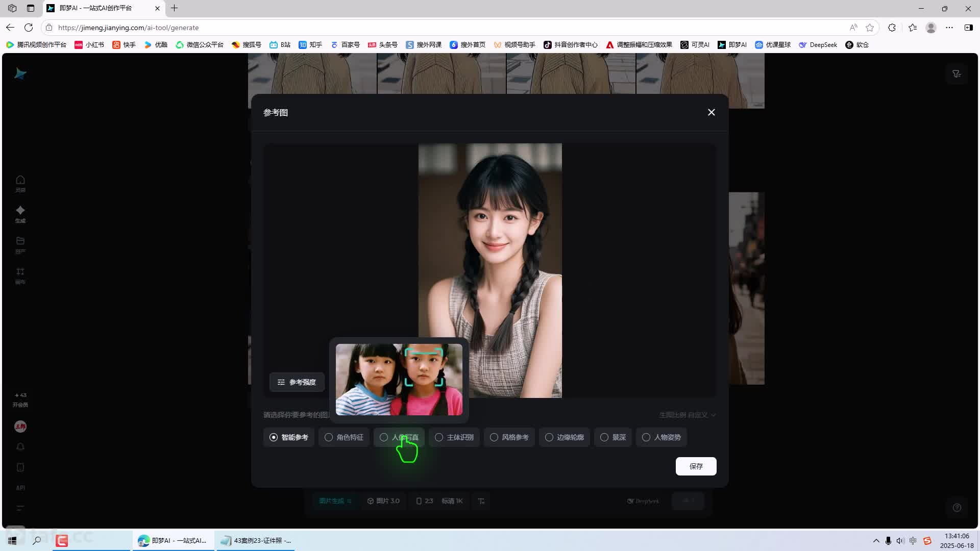Click the Jimeng logo in the sidebar

pyautogui.click(x=20, y=74)
